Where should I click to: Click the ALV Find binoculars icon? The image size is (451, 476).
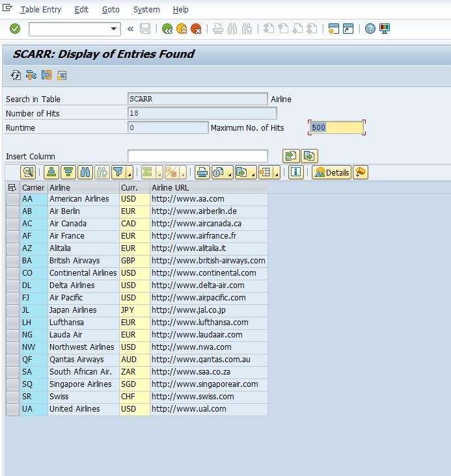(85, 172)
